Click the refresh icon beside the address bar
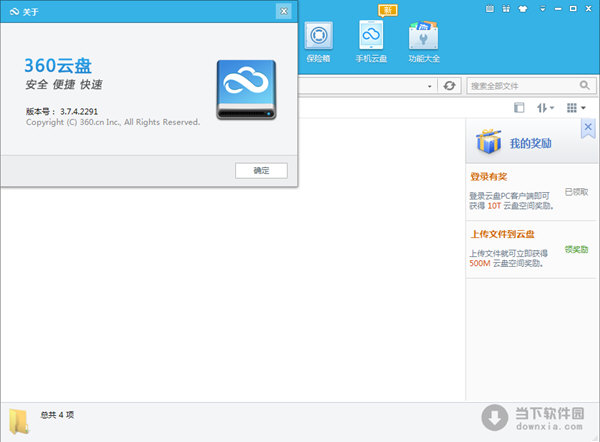The image size is (600, 442). 450,86
